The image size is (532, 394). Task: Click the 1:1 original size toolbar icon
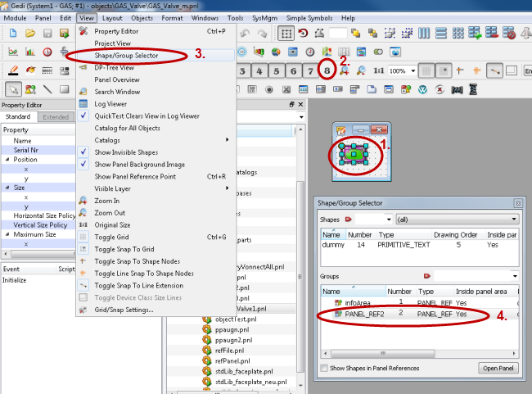(379, 71)
